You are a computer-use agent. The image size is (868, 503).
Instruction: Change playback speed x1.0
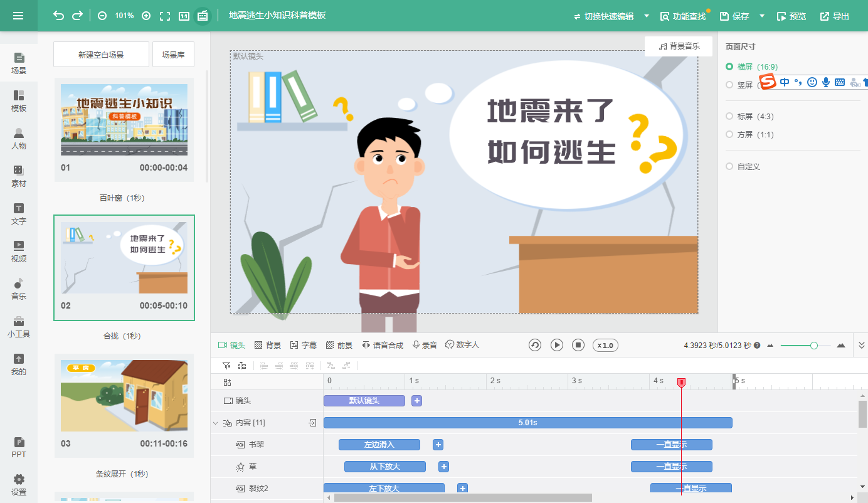tap(605, 345)
